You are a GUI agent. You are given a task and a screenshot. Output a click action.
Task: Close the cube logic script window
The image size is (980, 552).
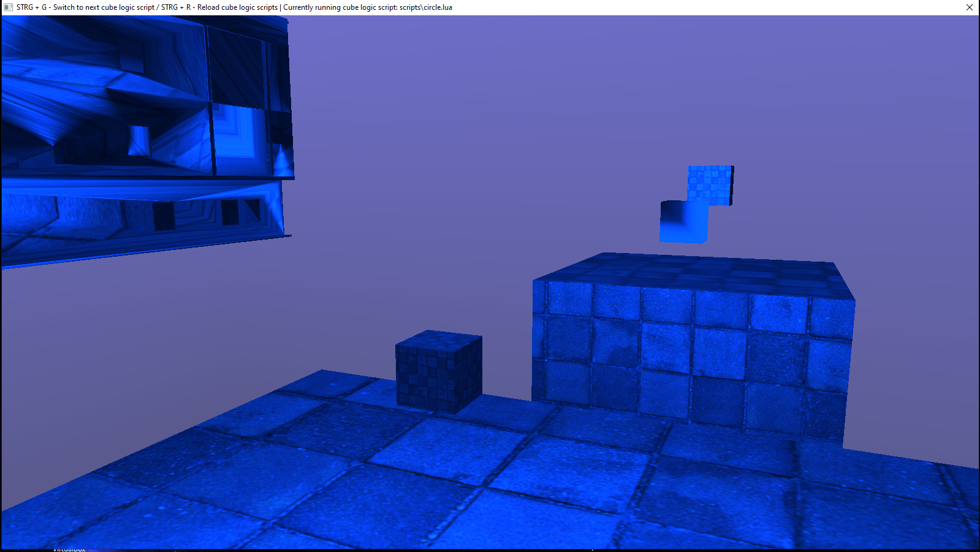(969, 7)
